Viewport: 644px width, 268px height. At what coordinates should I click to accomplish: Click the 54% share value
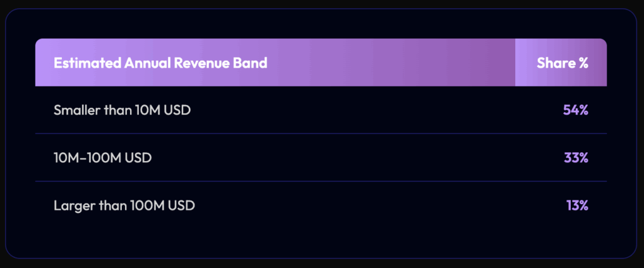tap(575, 110)
